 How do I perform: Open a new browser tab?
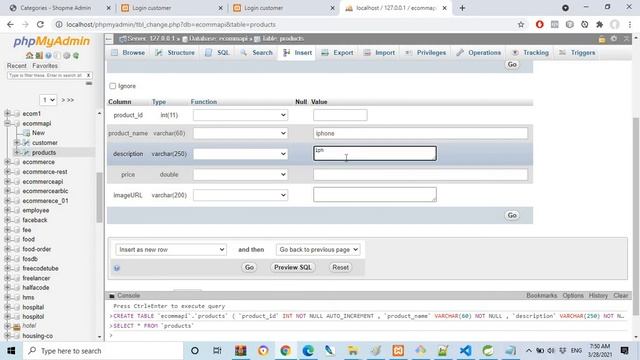click(x=462, y=8)
